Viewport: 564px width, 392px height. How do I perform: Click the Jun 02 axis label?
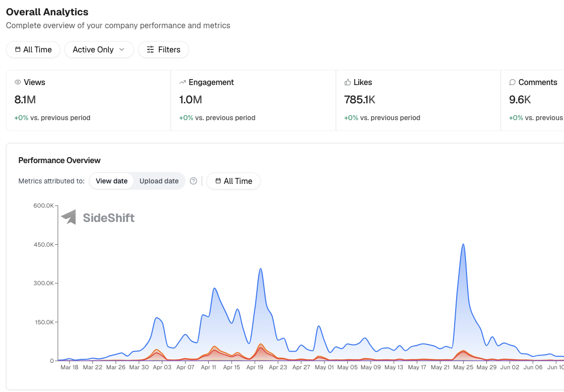[x=510, y=367]
